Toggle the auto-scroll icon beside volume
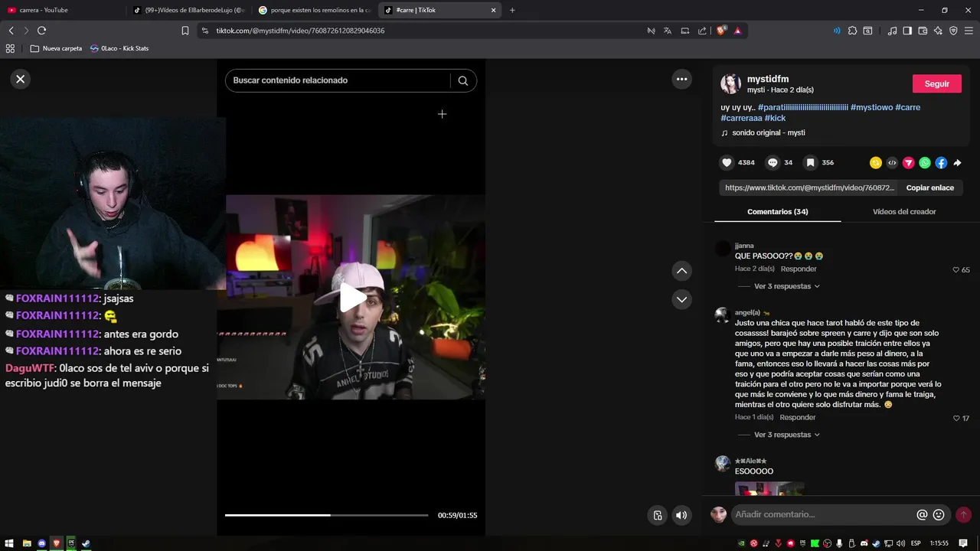980x551 pixels. (x=657, y=515)
